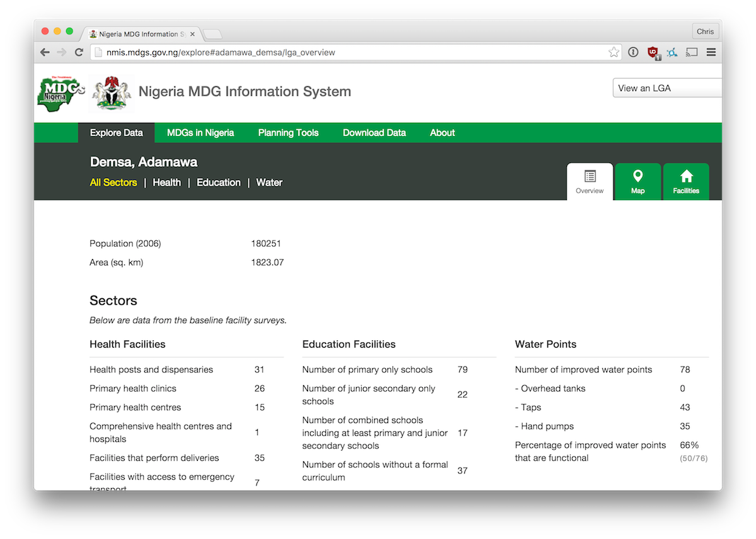
Task: Open the MDGs in Nigeria menu
Action: tap(200, 133)
